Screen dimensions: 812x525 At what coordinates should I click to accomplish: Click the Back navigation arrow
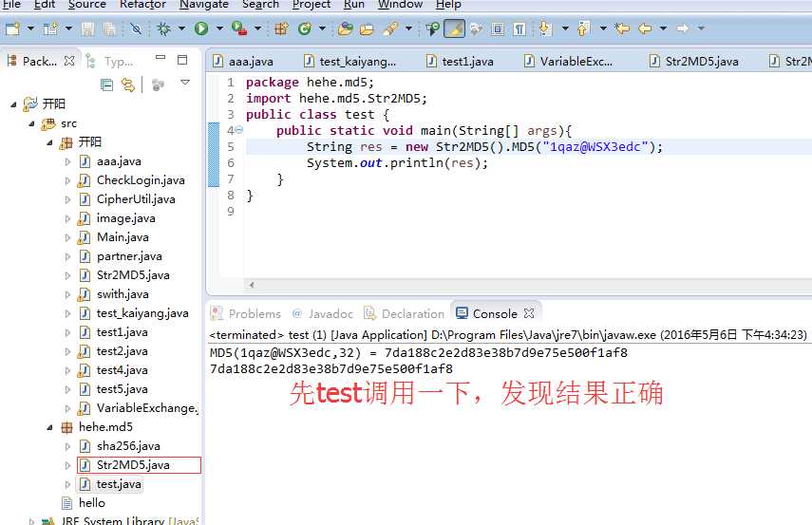coord(645,28)
